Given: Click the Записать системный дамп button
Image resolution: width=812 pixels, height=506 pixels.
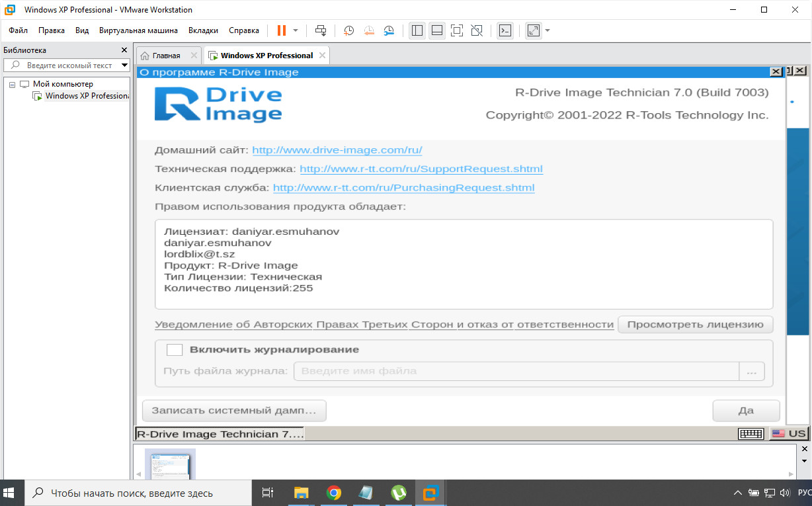Looking at the screenshot, I should coord(234,410).
